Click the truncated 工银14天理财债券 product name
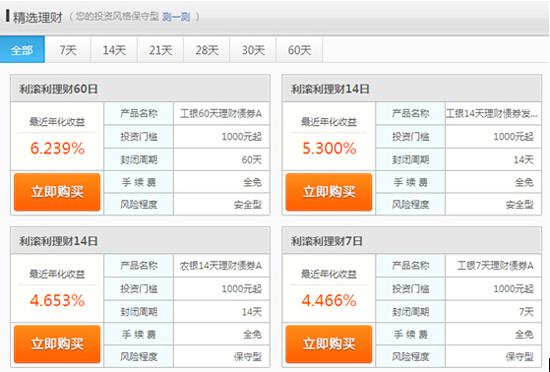 pyautogui.click(x=492, y=114)
